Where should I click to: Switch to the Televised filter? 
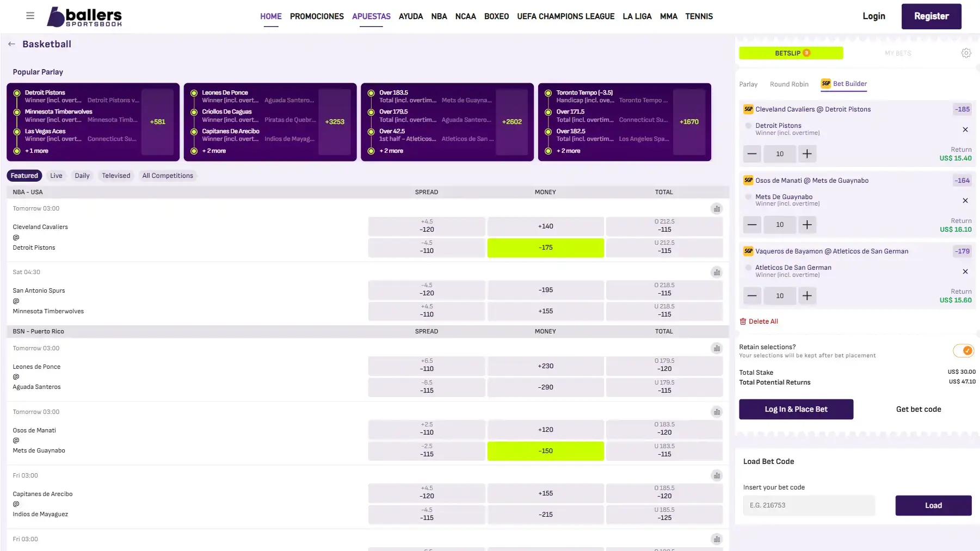coord(116,176)
